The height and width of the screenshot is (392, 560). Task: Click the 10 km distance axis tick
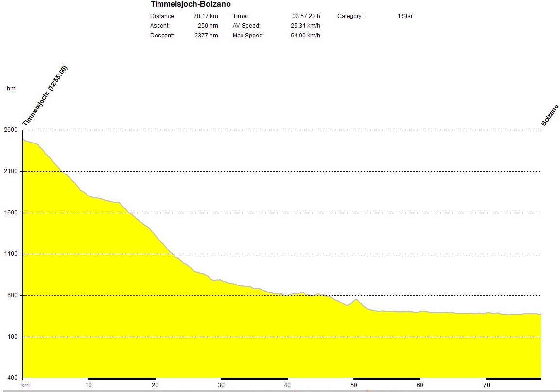tap(88, 385)
